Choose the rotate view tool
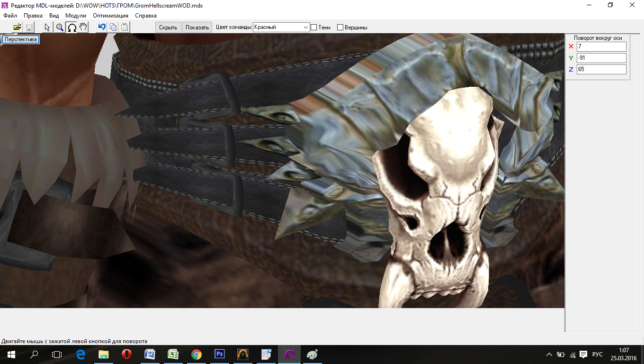The height and width of the screenshot is (364, 644). [72, 27]
